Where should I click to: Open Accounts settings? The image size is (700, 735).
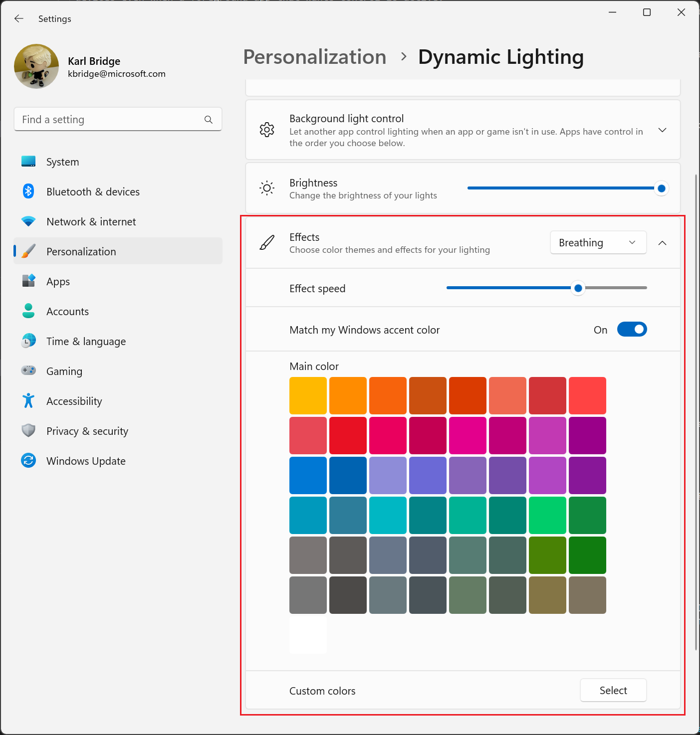pyautogui.click(x=67, y=311)
